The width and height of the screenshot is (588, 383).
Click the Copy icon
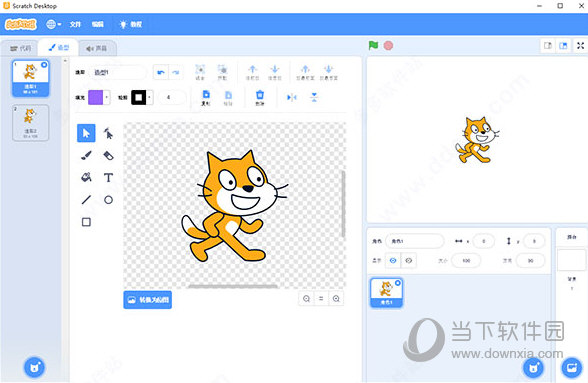coord(206,98)
